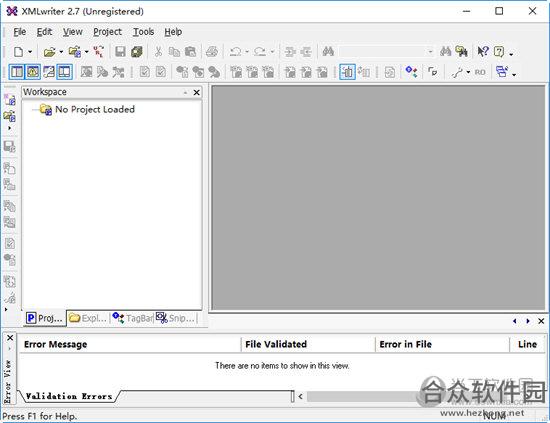Click the Redo arrow icon
Screen dimensions: 550x423
click(x=260, y=52)
